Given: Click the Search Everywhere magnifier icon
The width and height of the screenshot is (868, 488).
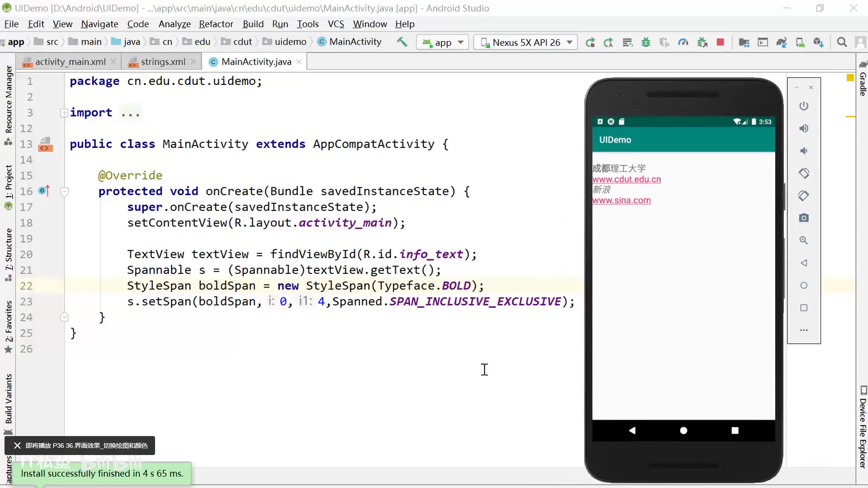Looking at the screenshot, I should click(841, 42).
